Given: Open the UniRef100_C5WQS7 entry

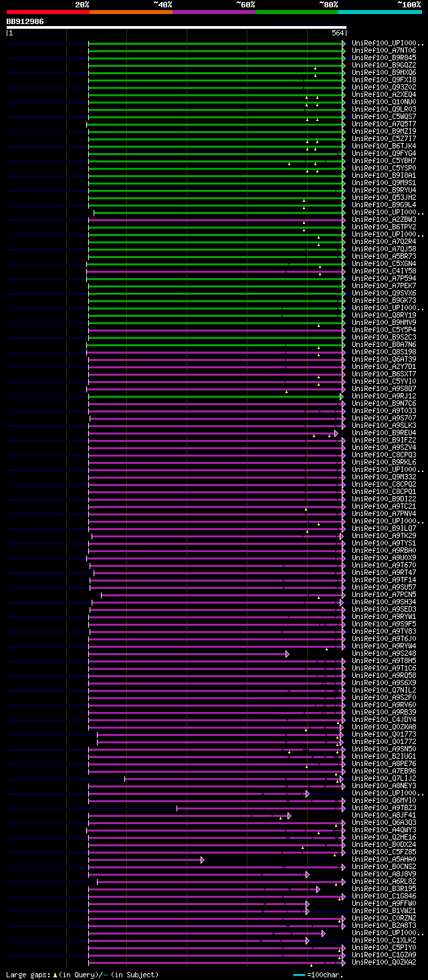Looking at the screenshot, I should coord(383,116).
